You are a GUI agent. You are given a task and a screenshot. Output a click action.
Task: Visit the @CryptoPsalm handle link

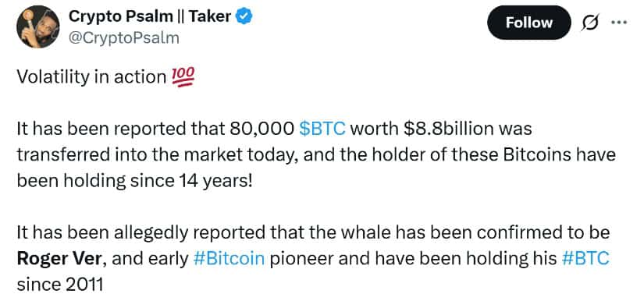123,38
